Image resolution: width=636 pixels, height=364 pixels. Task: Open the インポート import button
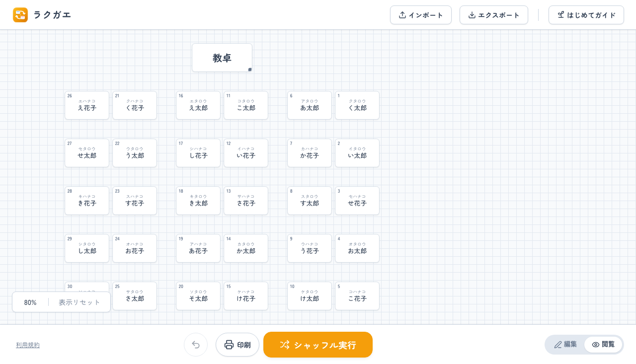tap(421, 15)
